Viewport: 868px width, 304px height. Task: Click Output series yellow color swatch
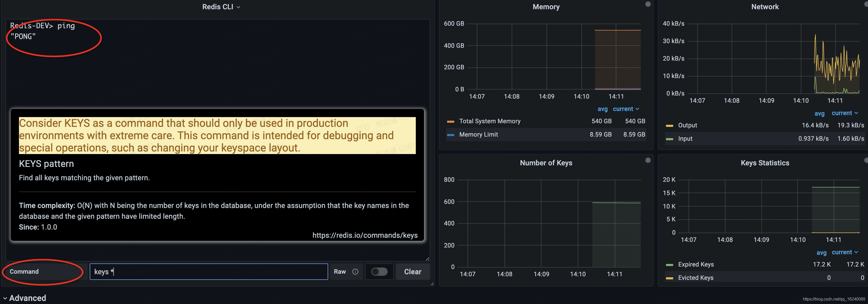[669, 126]
